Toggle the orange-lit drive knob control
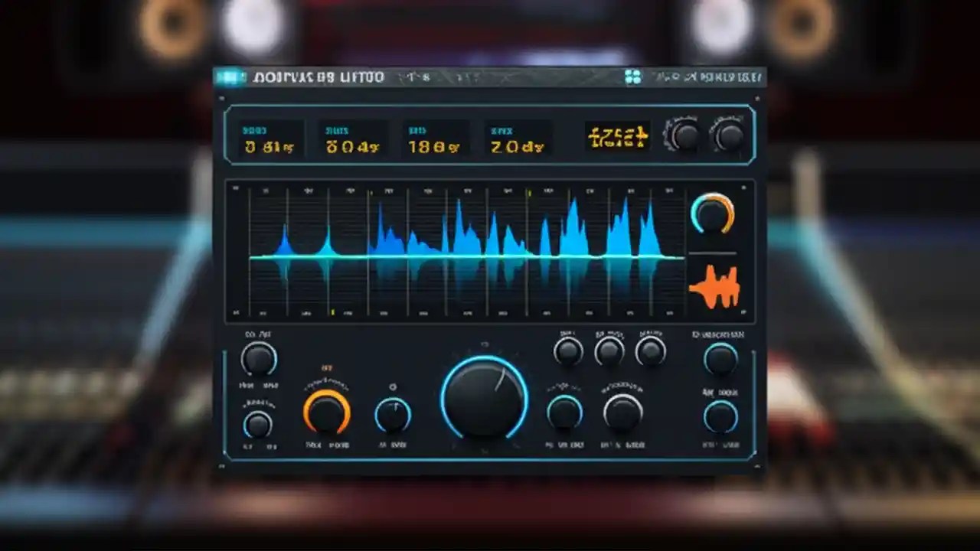 click(328, 413)
